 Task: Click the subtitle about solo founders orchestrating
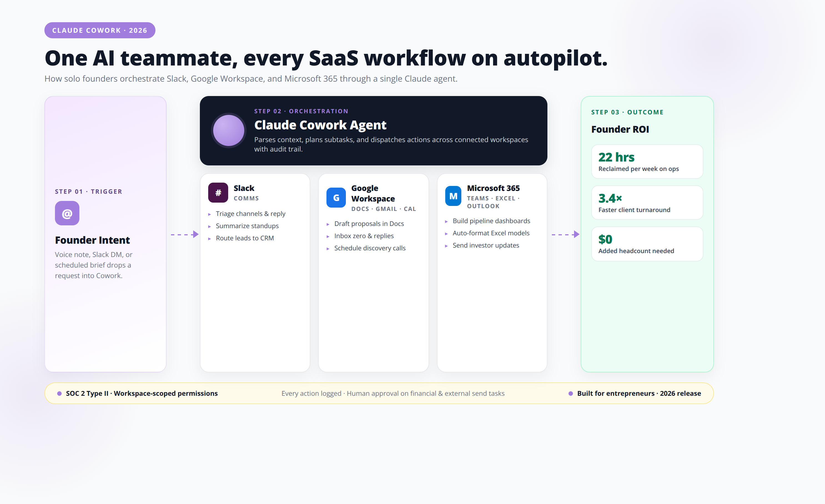[251, 79]
